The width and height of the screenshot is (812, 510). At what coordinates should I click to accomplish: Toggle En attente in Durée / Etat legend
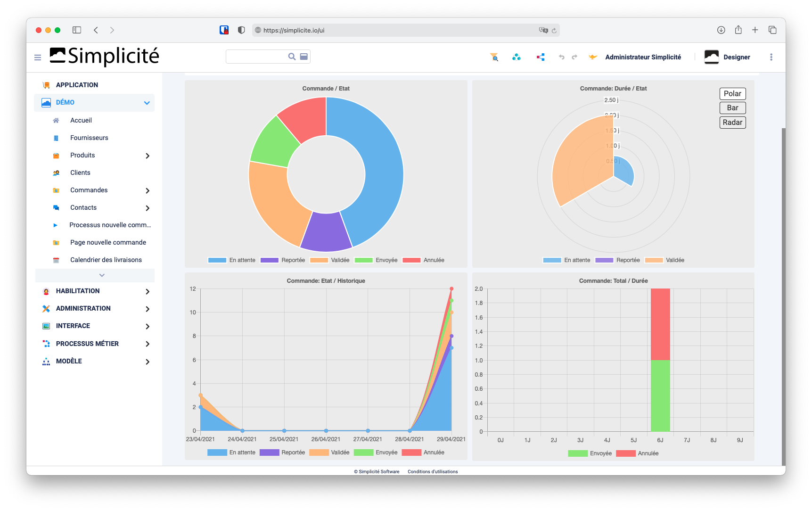tap(566, 260)
